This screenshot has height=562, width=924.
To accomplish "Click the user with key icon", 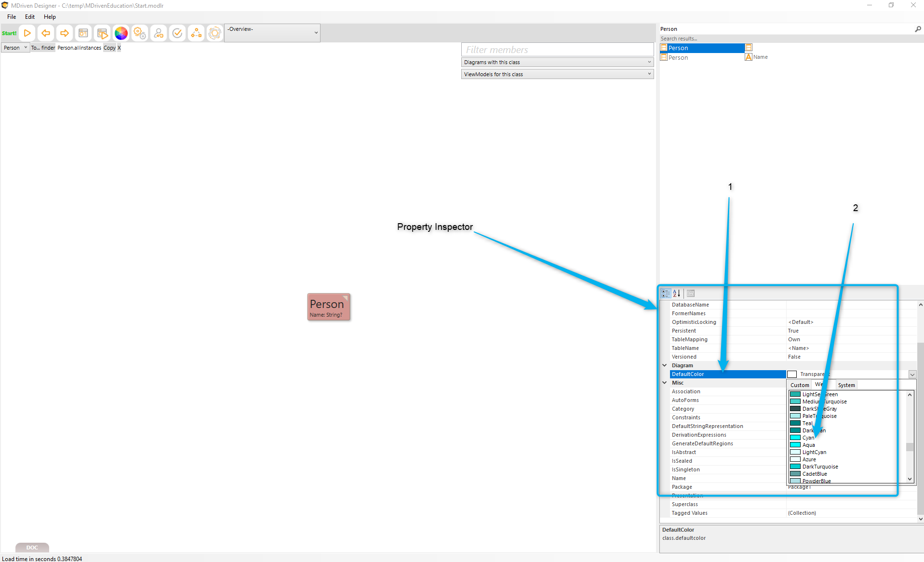I will [x=159, y=33].
